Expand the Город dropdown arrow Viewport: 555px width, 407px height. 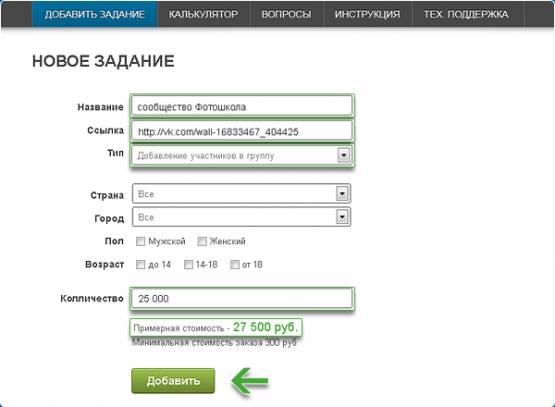coord(342,217)
